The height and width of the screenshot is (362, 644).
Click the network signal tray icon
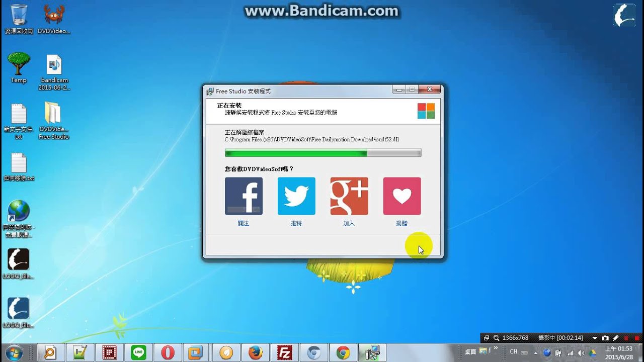570,352
